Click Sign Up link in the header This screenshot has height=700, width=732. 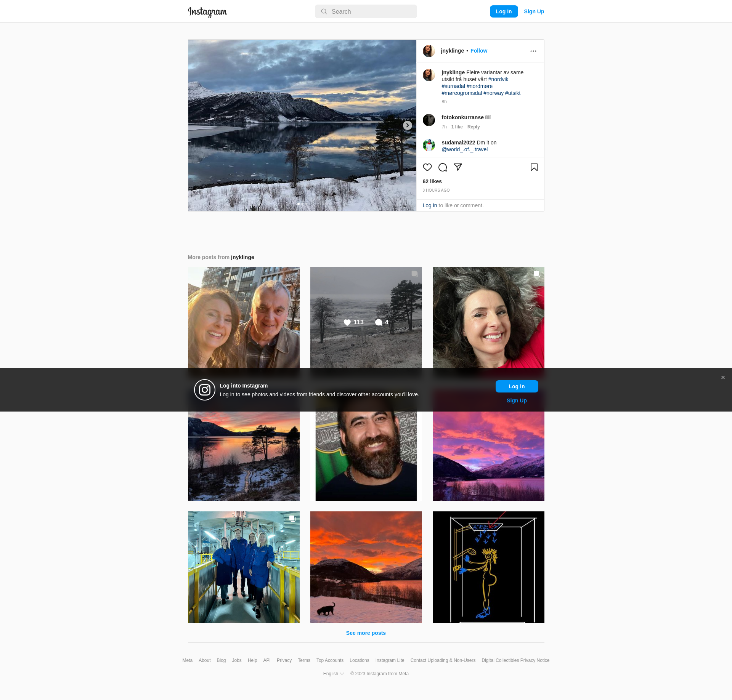[x=534, y=11]
